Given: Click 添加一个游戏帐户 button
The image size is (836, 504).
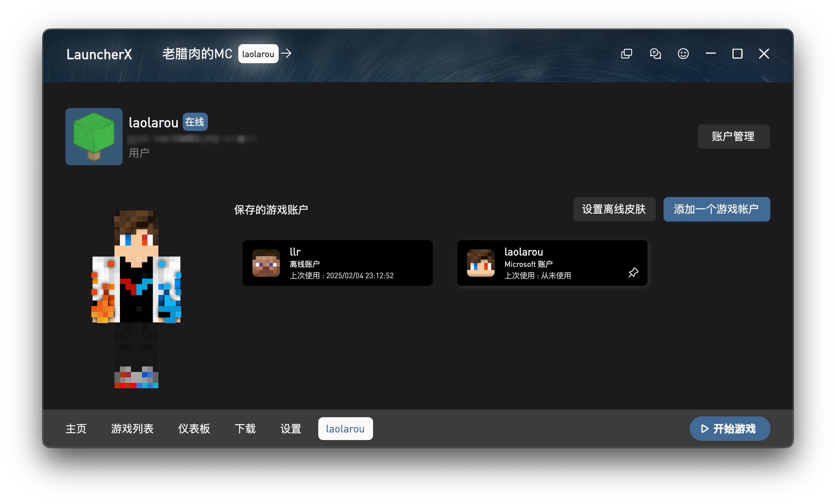Looking at the screenshot, I should point(717,209).
